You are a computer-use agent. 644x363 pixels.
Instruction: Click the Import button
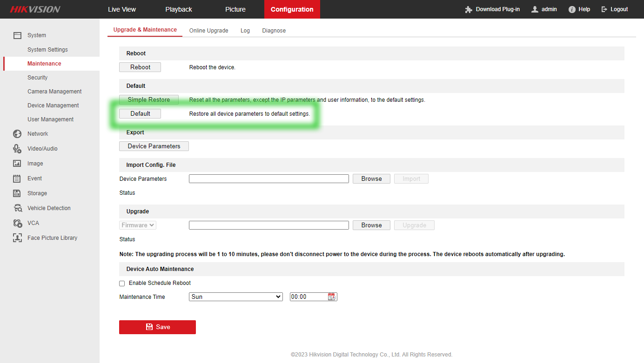pyautogui.click(x=411, y=179)
